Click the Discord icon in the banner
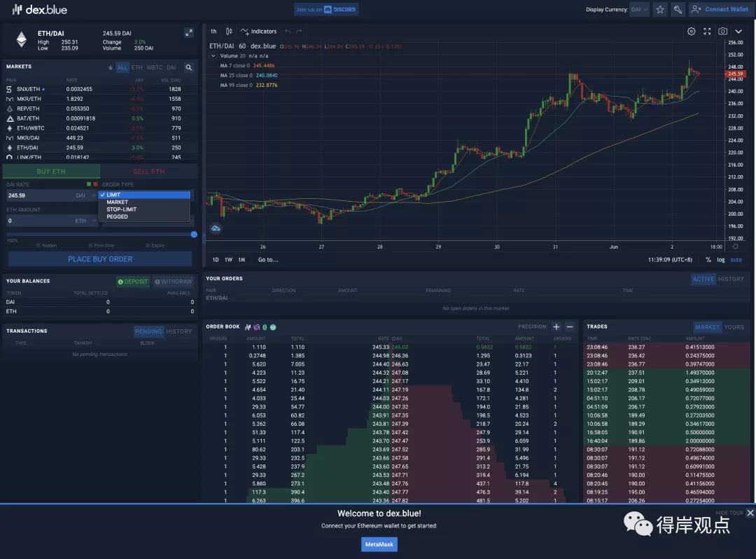 tap(328, 9)
